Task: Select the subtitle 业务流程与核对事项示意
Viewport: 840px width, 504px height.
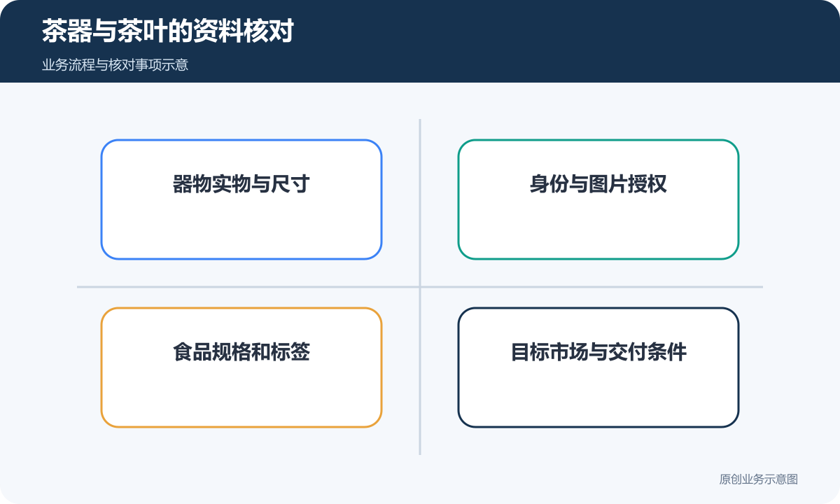Action: pos(115,66)
